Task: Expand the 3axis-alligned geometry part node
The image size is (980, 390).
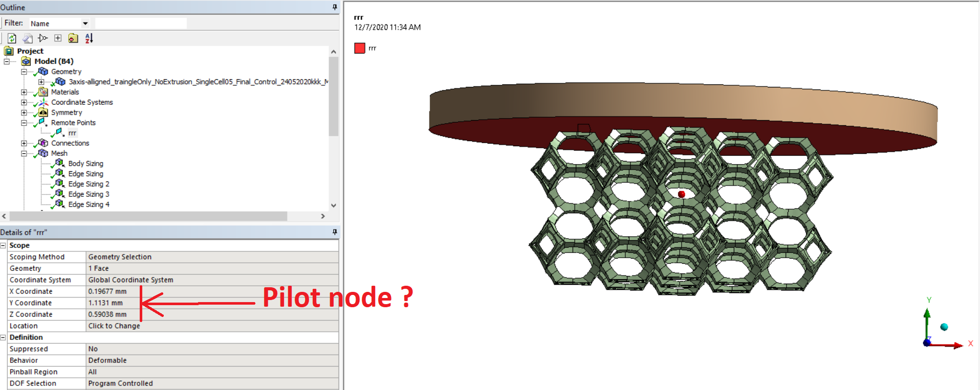Action: point(41,82)
